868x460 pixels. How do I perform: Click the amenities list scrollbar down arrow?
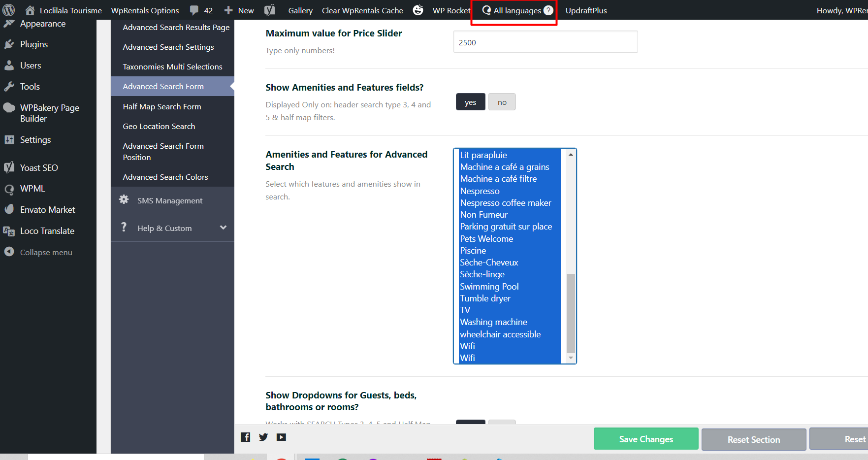[x=571, y=358]
